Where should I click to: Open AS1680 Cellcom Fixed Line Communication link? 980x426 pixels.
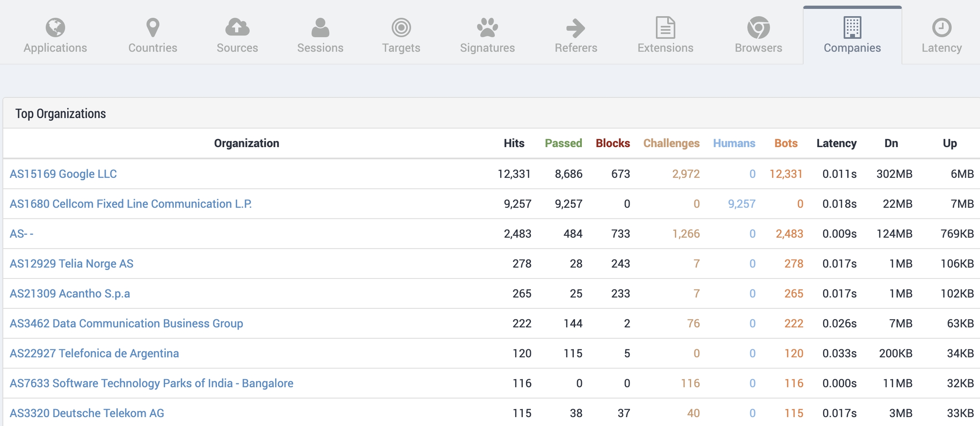pos(131,204)
